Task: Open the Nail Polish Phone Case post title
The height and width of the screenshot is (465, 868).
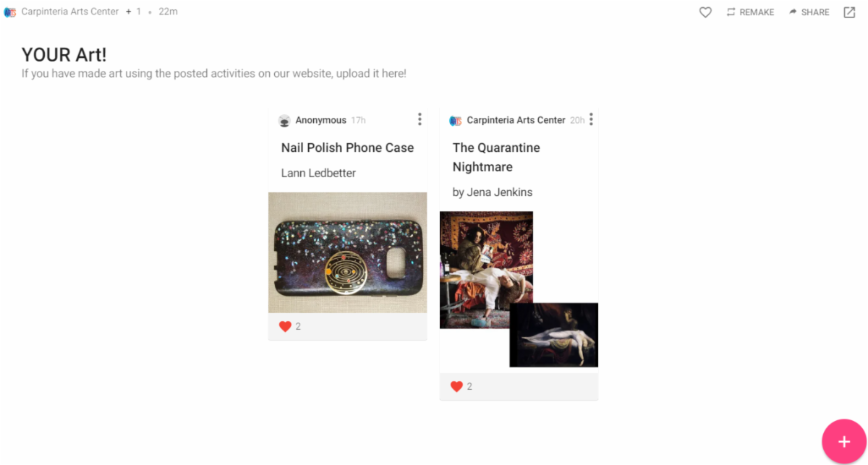Action: pos(347,148)
